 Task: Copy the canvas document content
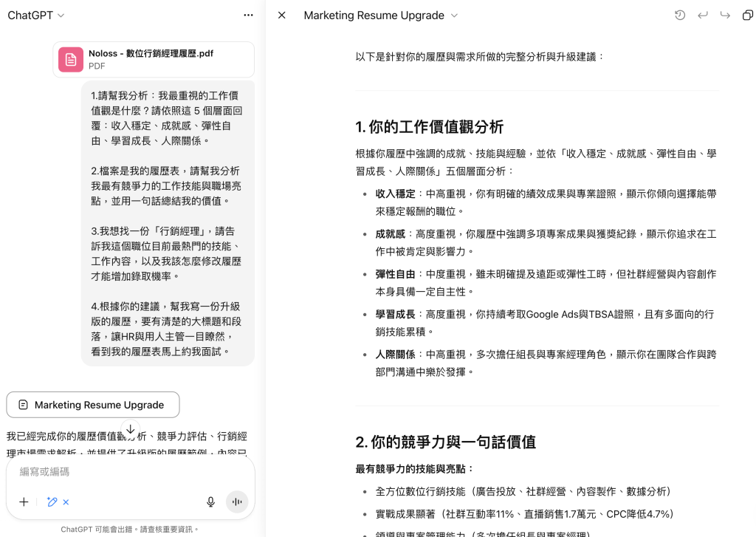click(x=747, y=15)
